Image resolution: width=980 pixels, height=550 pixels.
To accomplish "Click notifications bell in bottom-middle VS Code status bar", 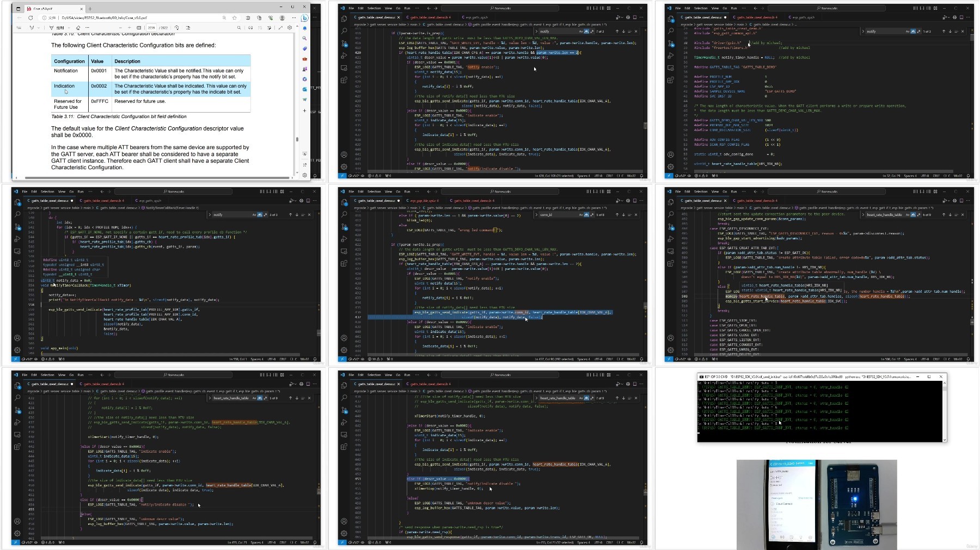I will pos(642,542).
